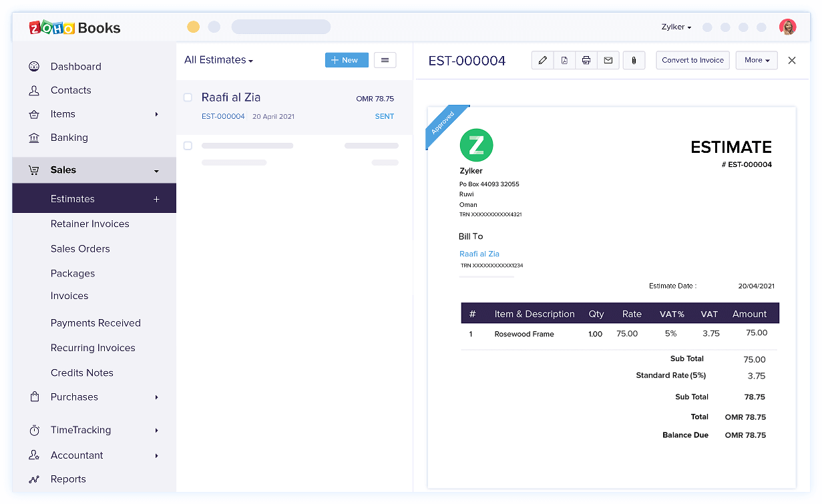Expand the Purchases submenu arrow
Screen dimensions: 822x504
(x=157, y=397)
